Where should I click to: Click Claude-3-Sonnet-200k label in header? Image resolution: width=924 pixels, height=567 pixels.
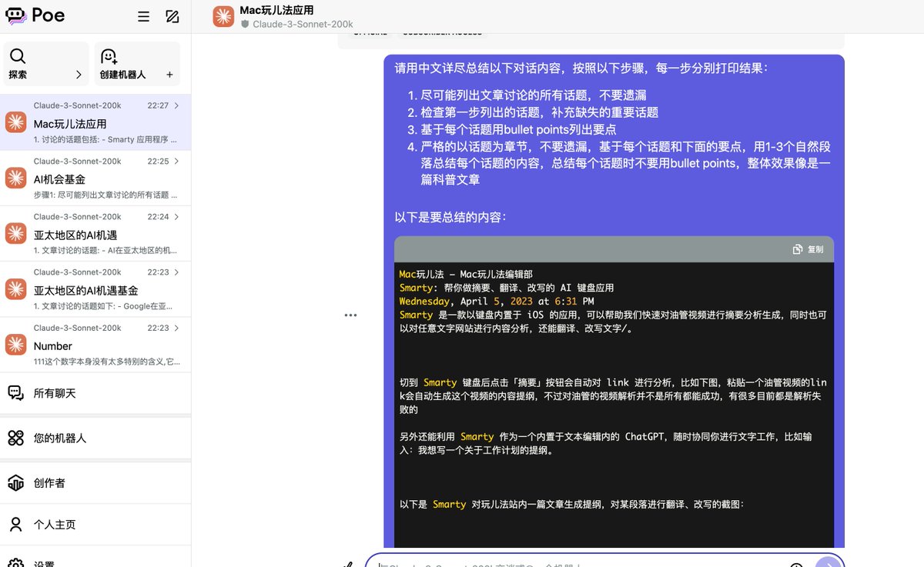[303, 24]
